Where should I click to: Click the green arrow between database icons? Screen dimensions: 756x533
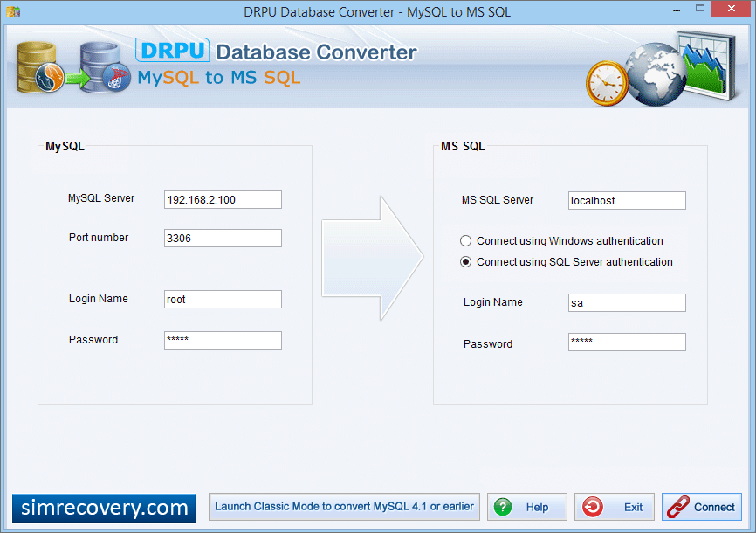tap(78, 79)
